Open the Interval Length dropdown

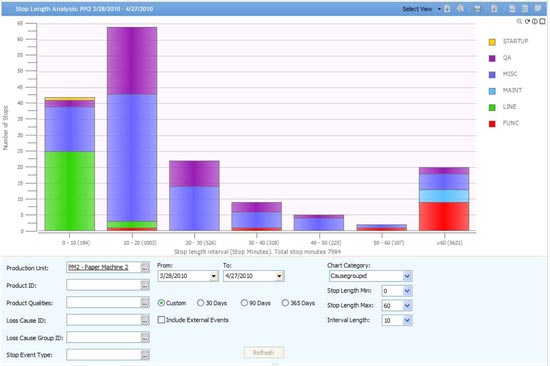pos(407,320)
